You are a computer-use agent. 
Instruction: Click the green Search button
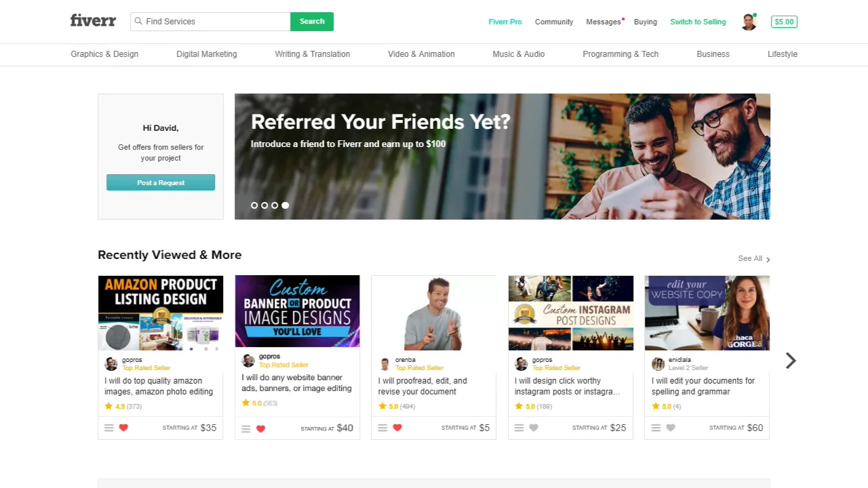312,21
